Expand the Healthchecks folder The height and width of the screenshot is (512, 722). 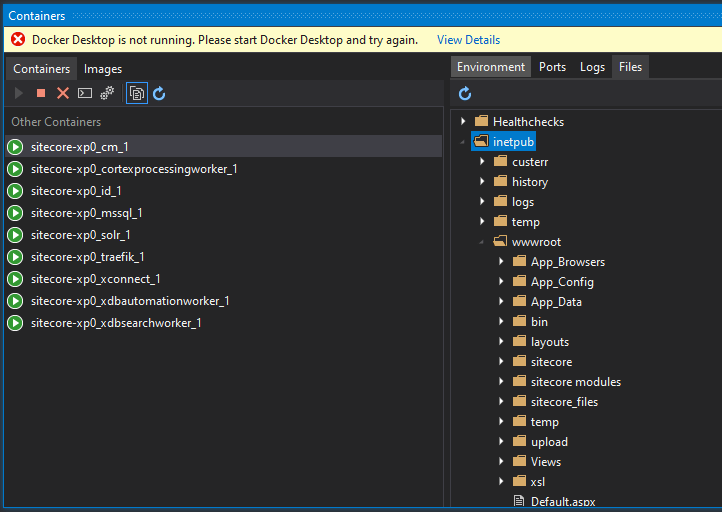[x=463, y=122]
